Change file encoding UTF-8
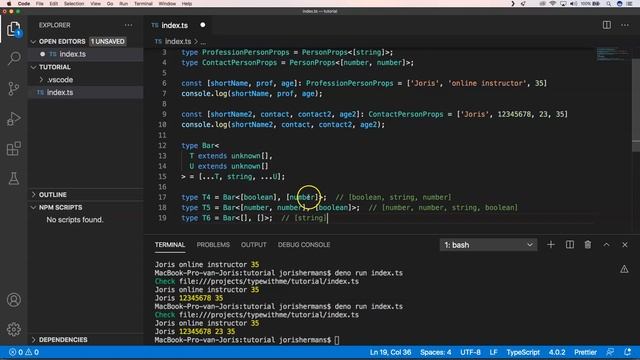 (470, 352)
